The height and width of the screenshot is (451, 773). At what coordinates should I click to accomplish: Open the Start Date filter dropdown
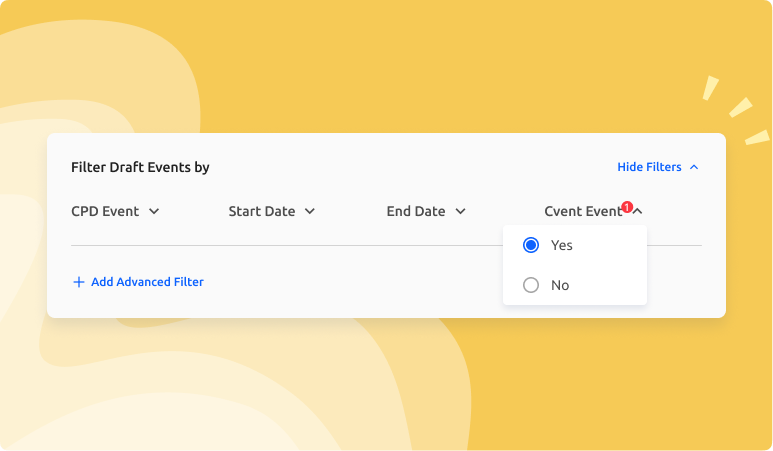262,211
